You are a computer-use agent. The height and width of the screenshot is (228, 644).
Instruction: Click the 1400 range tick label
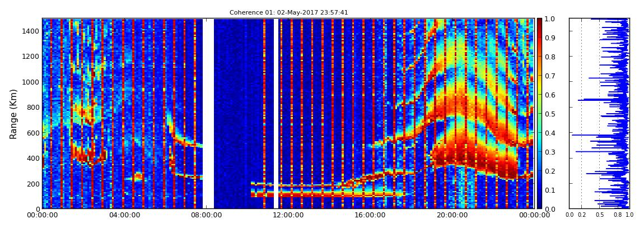[x=30, y=31]
